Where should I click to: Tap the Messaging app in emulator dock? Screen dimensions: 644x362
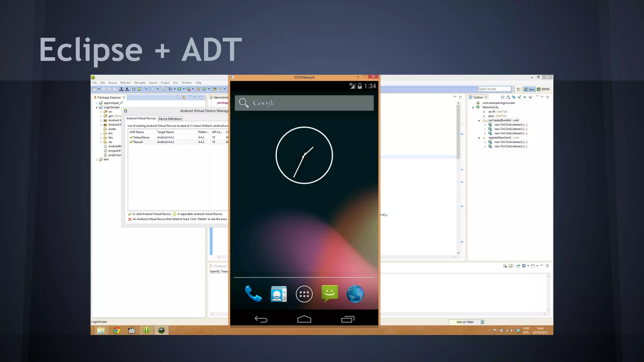coord(330,293)
